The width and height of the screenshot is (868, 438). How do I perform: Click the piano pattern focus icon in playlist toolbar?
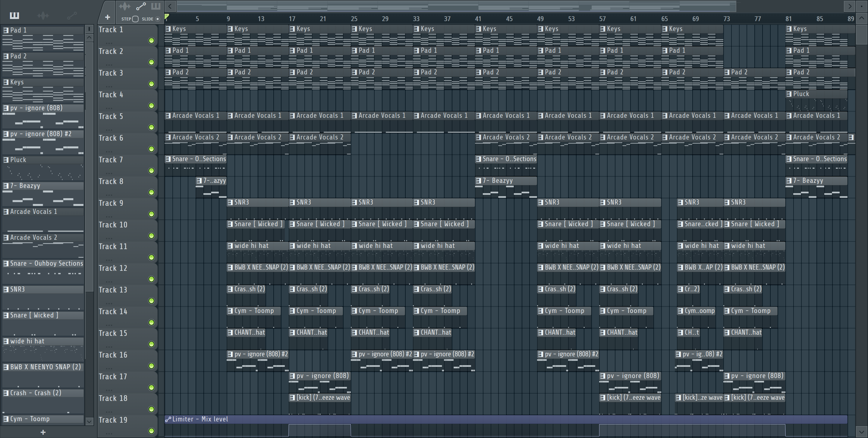[x=155, y=6]
